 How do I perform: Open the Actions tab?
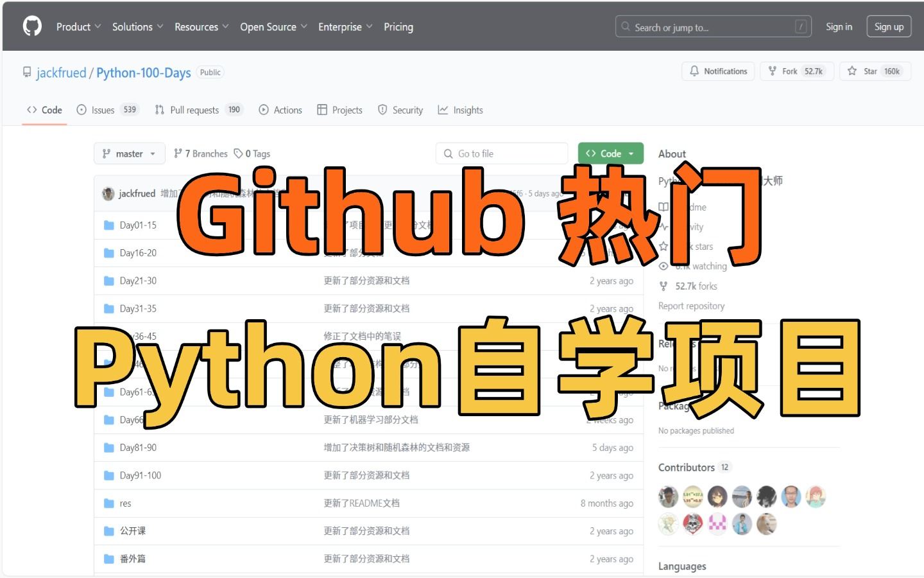[280, 110]
